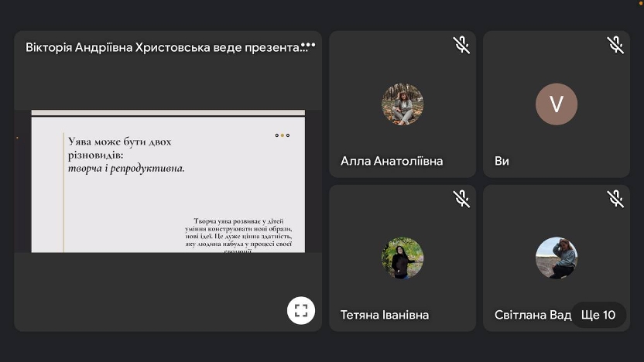This screenshot has width=644, height=362.
Task: Show the other participants via Ще 10
Action: click(598, 315)
